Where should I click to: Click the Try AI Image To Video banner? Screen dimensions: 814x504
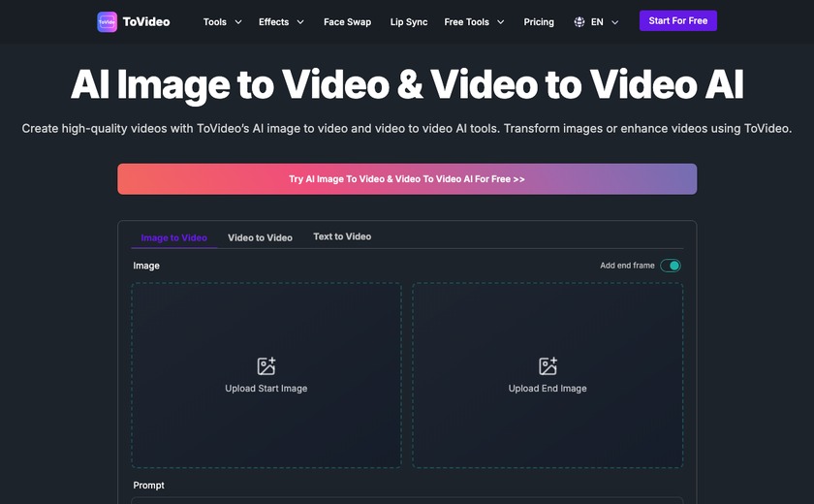coord(407,179)
